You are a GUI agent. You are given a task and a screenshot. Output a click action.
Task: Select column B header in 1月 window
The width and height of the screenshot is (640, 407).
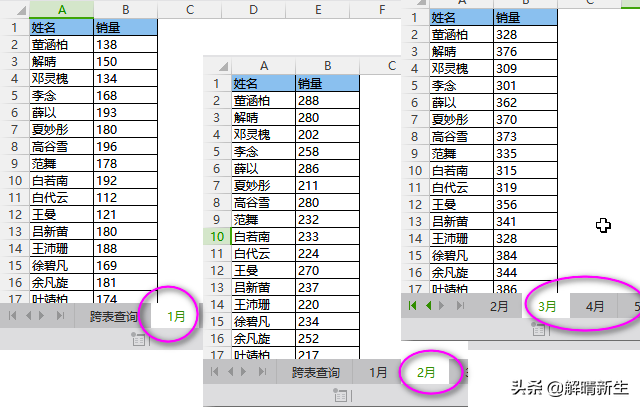(126, 9)
